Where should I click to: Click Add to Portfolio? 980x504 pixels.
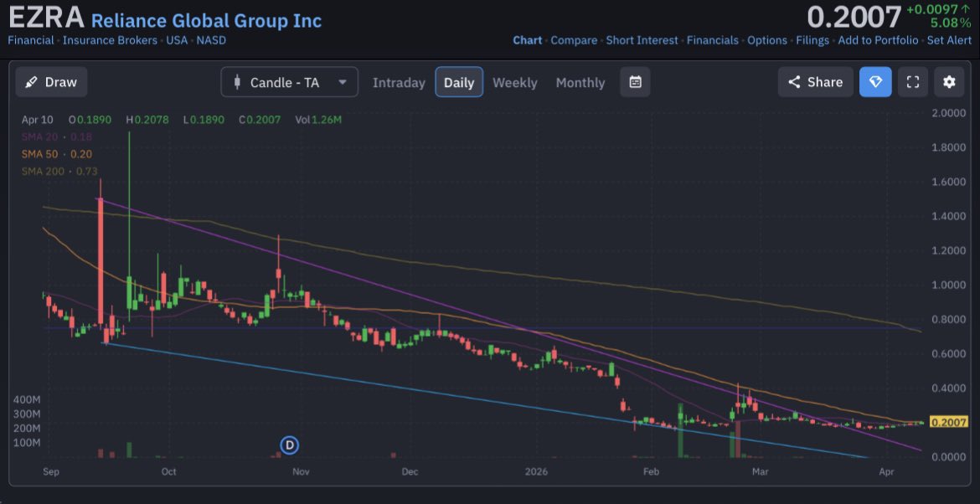[x=878, y=40]
